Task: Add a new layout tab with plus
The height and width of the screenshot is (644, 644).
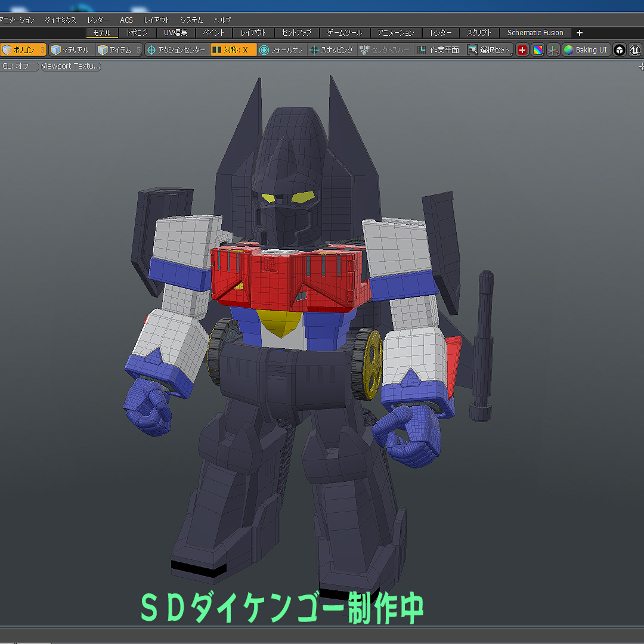Action: (580, 33)
